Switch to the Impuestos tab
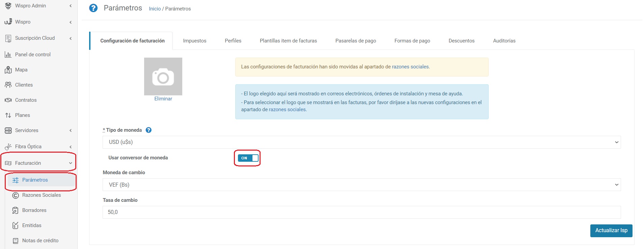This screenshot has width=644, height=249. (195, 41)
